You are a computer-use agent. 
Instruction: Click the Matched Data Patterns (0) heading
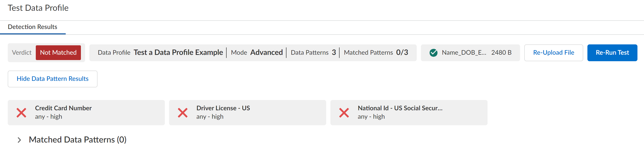[77, 140]
